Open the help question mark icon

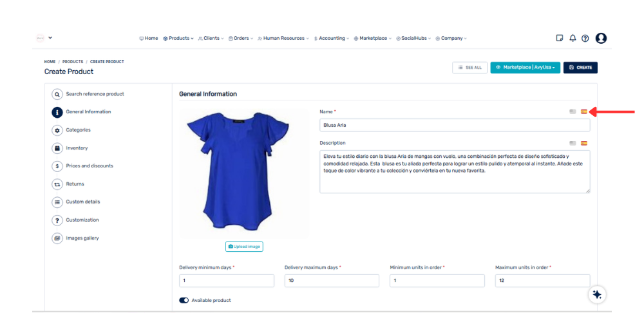point(585,38)
